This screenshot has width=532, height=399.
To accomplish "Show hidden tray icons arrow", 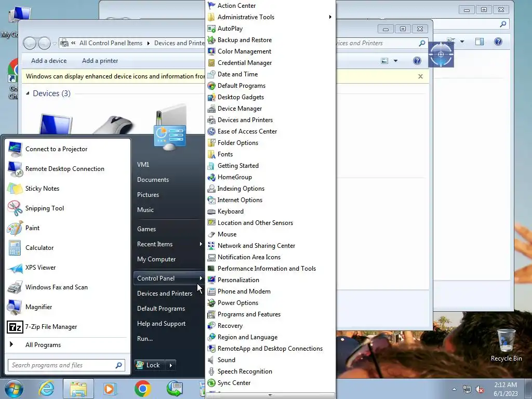I will [x=454, y=390].
